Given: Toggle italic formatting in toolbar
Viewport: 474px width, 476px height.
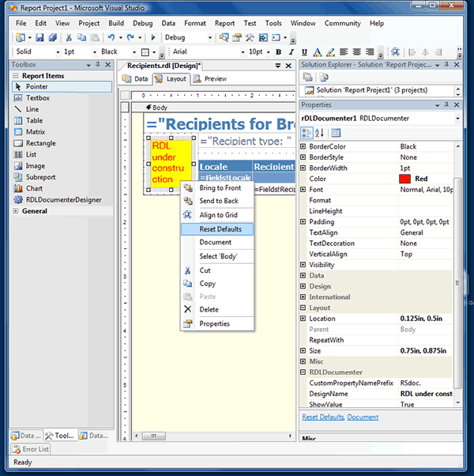Looking at the screenshot, I should point(292,52).
